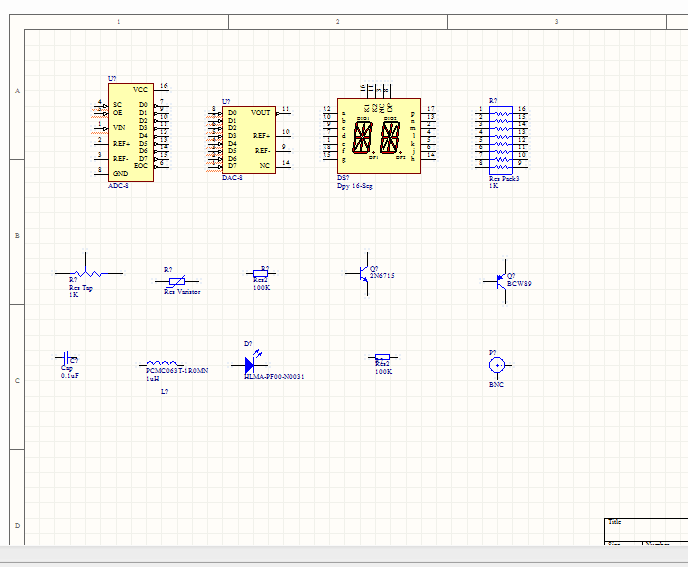Click the ADC-8 component name label
This screenshot has height=567, width=688.
(118, 186)
